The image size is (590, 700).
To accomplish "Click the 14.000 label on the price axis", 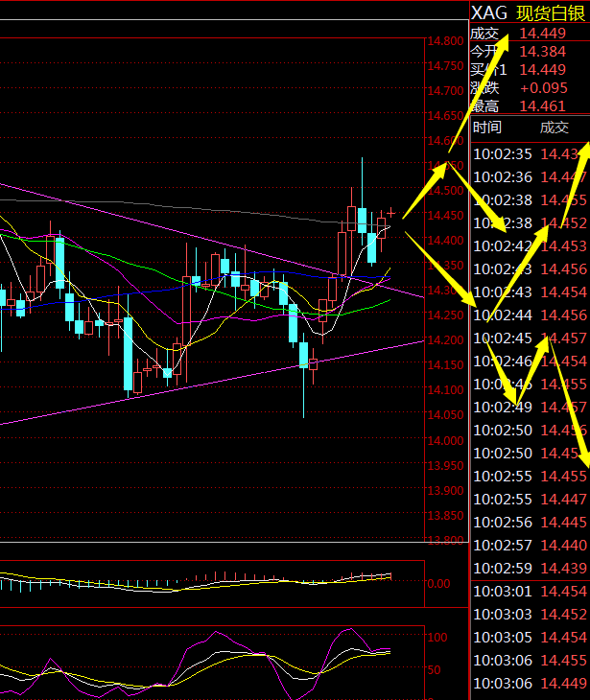I will click(x=445, y=441).
